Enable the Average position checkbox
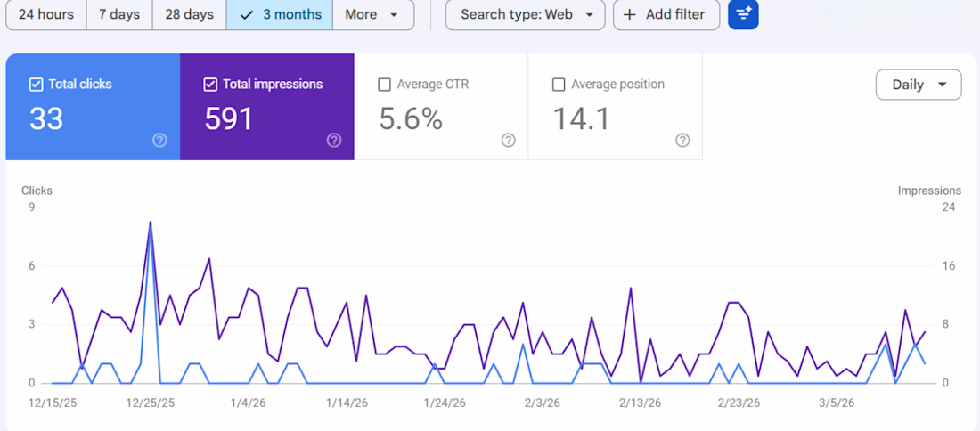The image size is (980, 431). [559, 85]
